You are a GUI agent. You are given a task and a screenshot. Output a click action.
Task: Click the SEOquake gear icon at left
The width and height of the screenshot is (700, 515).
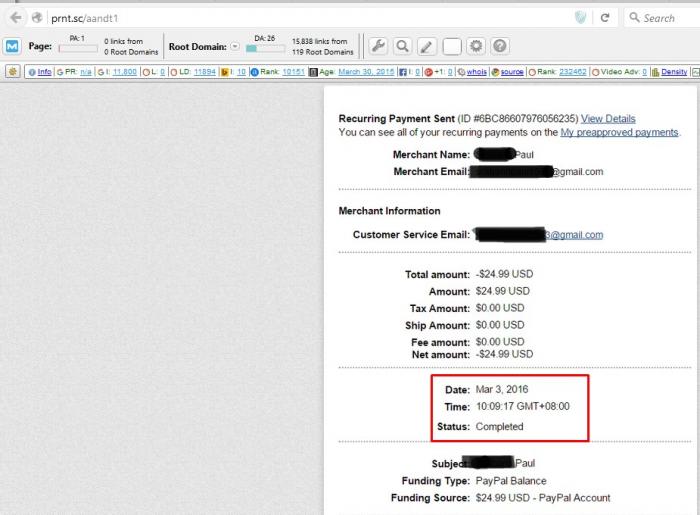pyautogui.click(x=12, y=71)
